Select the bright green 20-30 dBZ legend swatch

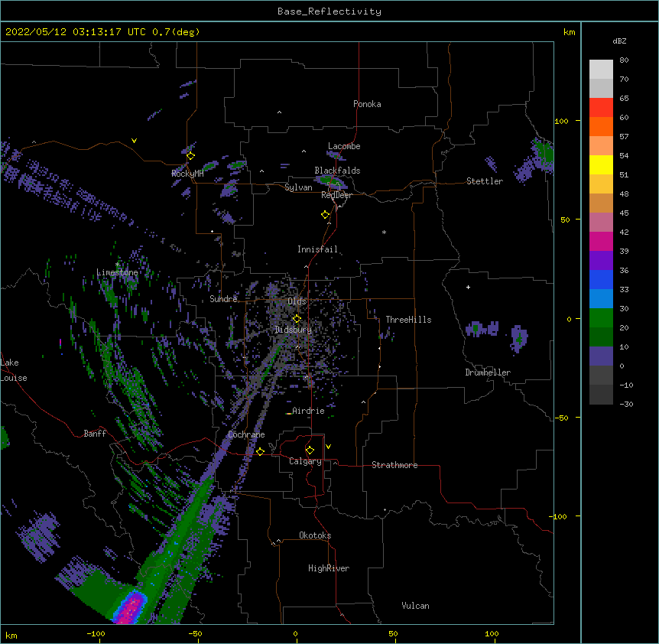coord(601,318)
